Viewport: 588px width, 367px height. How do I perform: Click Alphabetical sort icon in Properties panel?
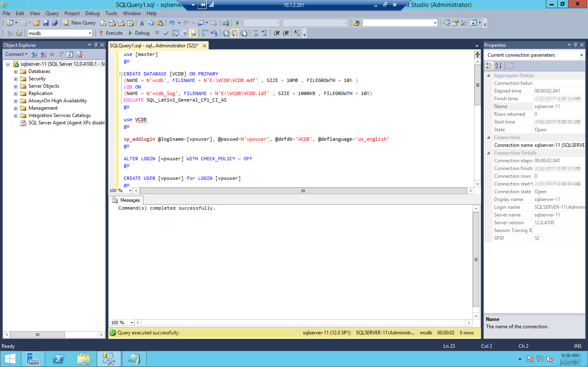[x=498, y=65]
